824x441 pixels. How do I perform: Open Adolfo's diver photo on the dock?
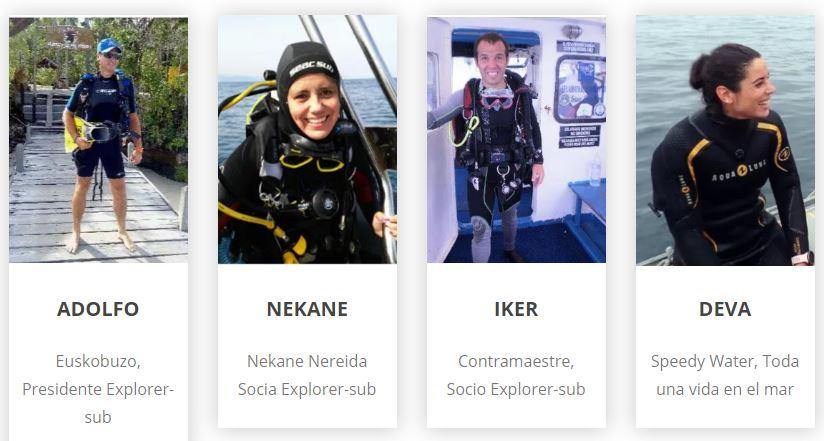click(x=98, y=140)
